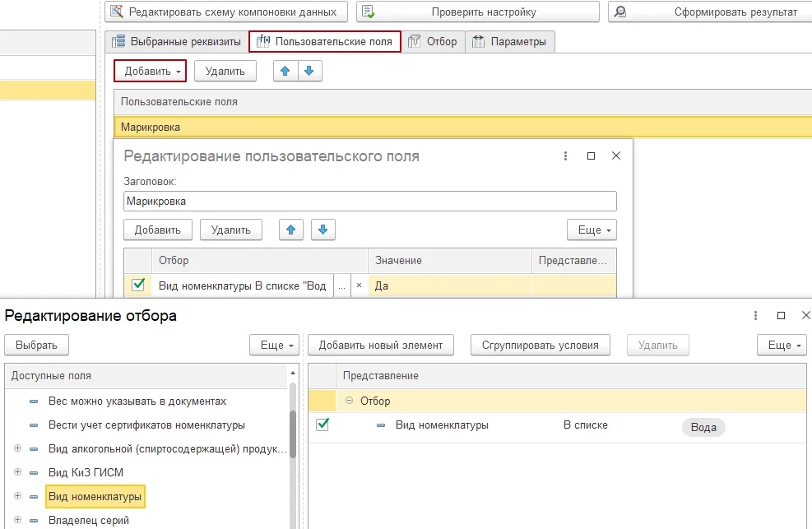This screenshot has height=529, width=812.
Task: Select Вес можно указывать в документах field
Action: tap(137, 401)
